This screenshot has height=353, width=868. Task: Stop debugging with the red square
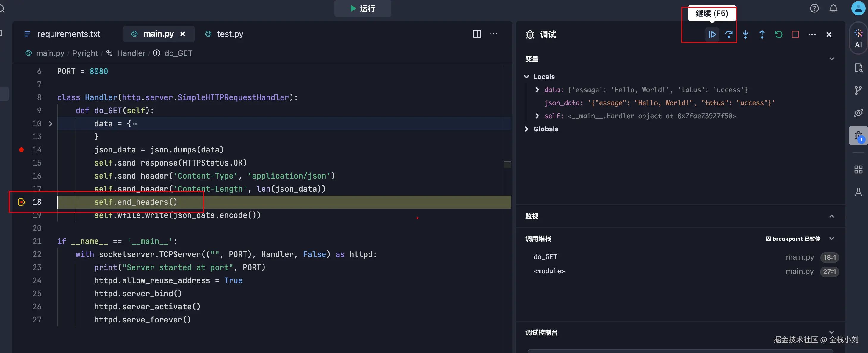click(795, 34)
